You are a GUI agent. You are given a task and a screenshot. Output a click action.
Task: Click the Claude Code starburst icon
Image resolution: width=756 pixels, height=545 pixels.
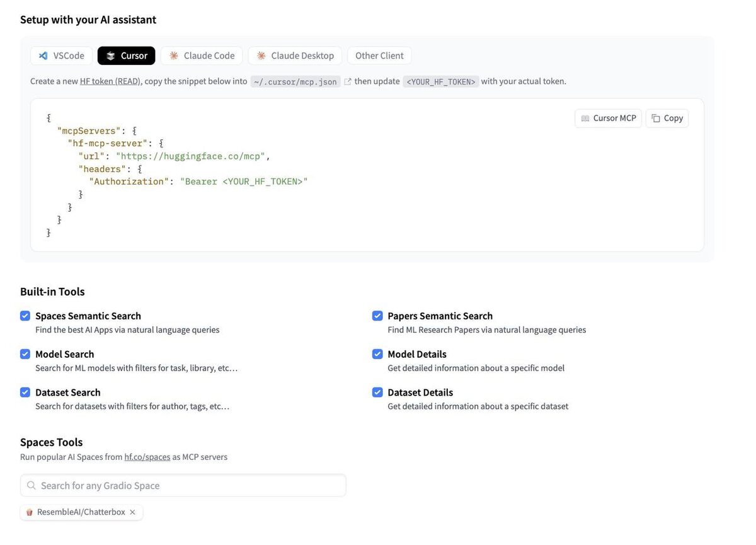point(174,55)
